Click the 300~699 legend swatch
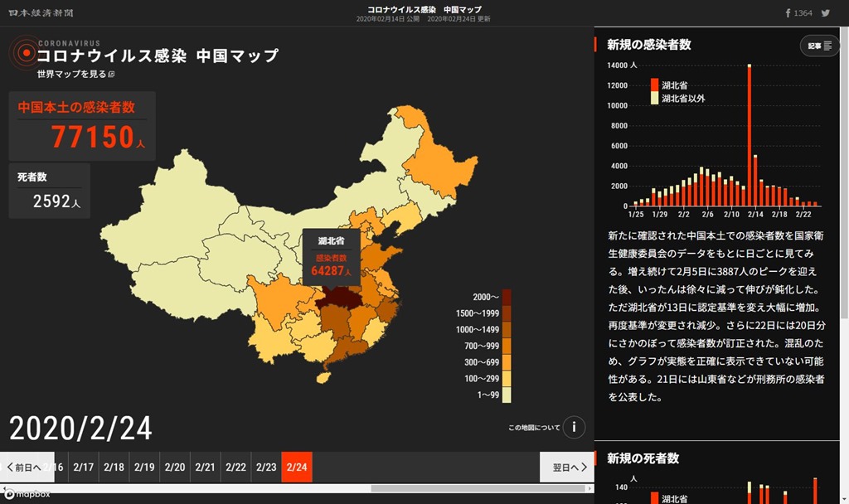Image resolution: width=849 pixels, height=504 pixels. [507, 362]
